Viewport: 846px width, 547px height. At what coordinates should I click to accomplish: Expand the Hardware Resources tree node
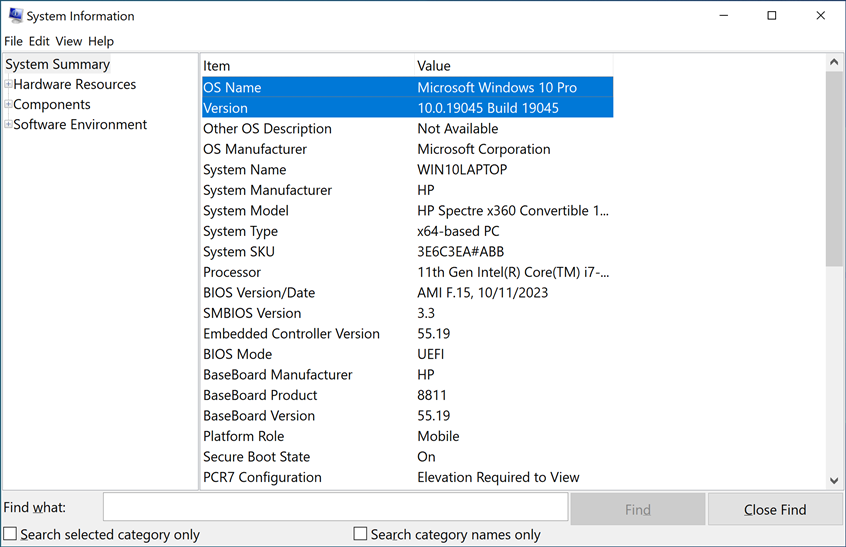click(x=8, y=84)
